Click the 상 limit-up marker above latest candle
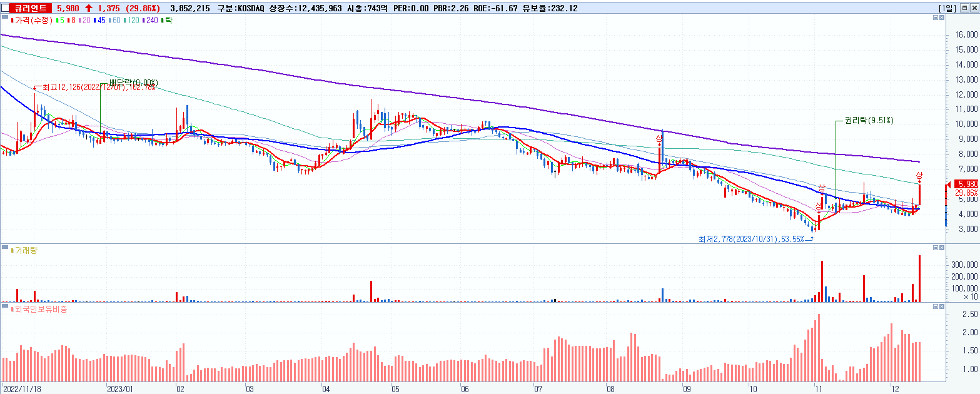980x394 pixels. coord(919,176)
